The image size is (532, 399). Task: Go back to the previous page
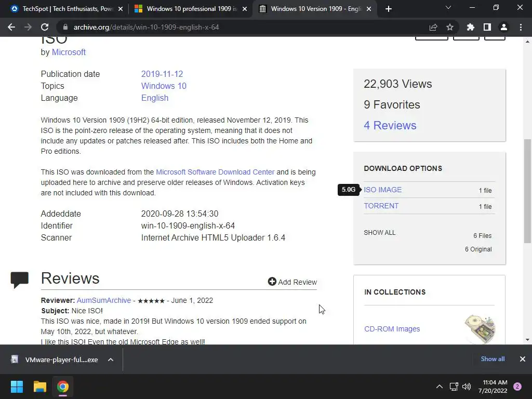click(11, 27)
